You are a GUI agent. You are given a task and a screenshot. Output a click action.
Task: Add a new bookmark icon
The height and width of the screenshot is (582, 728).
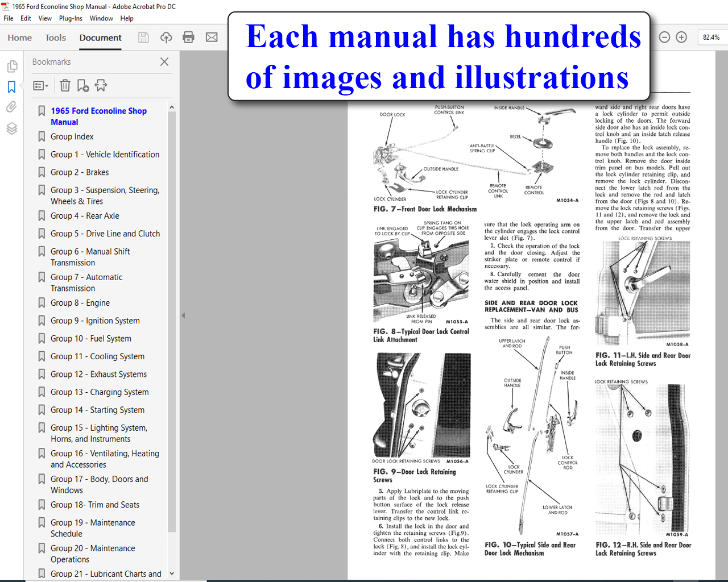[83, 85]
